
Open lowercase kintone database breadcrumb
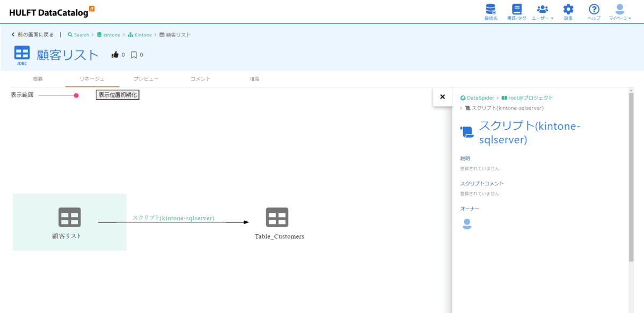pyautogui.click(x=108, y=35)
